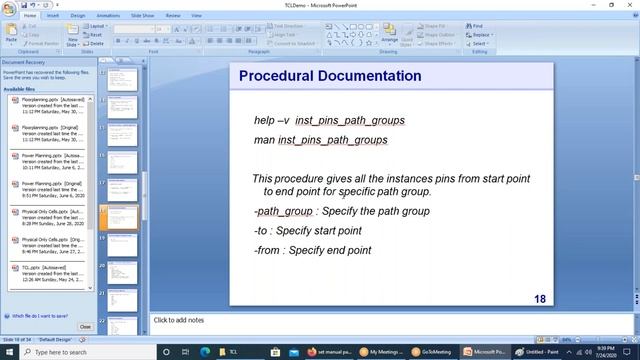
Task: Open the Animations ribbon tab
Action: coord(108,16)
